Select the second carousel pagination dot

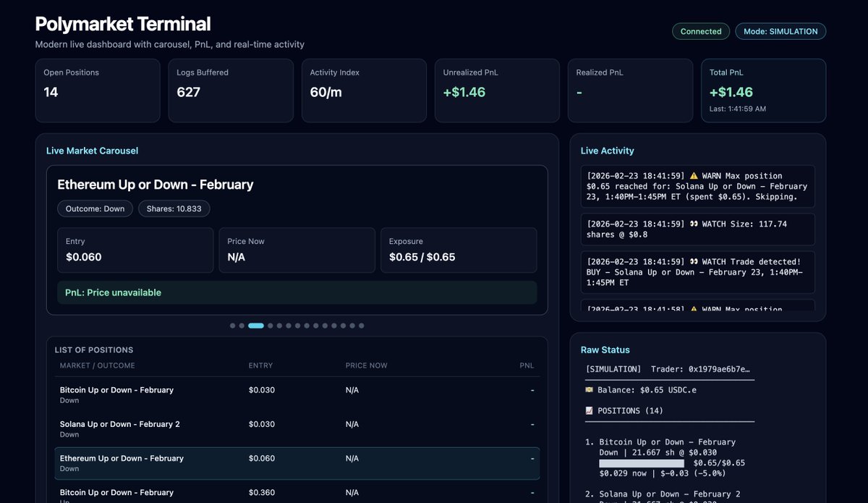tap(242, 326)
